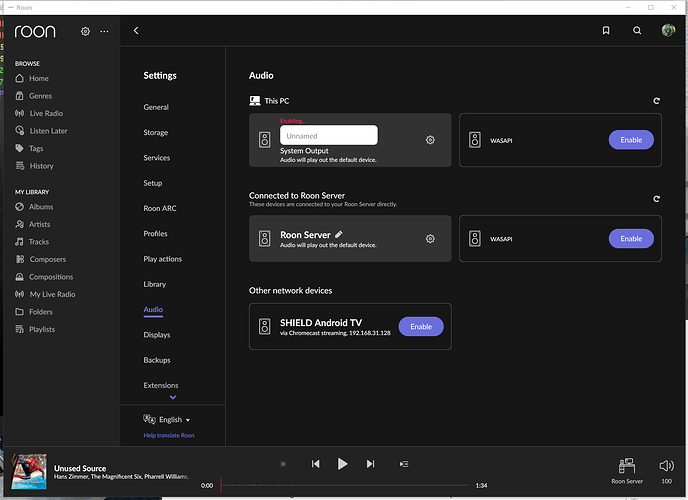
Task: Enable WASAPI under This PC
Action: pyautogui.click(x=631, y=140)
